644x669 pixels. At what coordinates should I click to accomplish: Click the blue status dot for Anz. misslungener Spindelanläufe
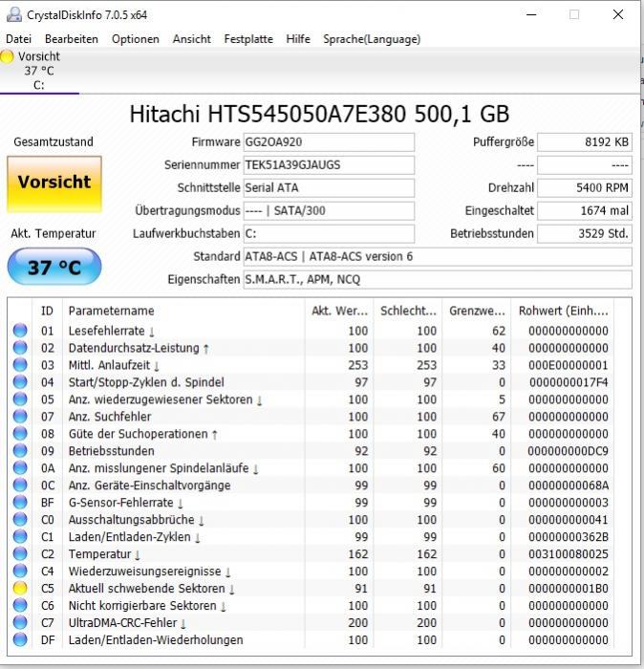coord(20,468)
